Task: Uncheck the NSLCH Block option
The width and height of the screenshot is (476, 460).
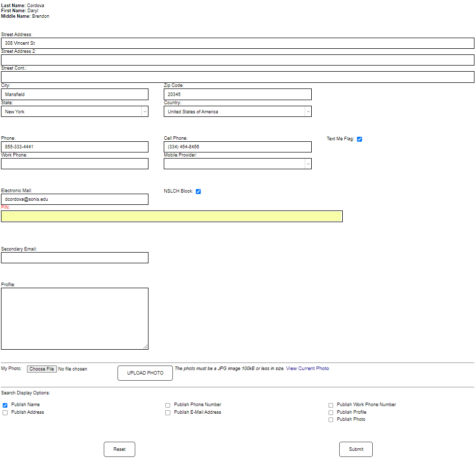Action: [198, 192]
